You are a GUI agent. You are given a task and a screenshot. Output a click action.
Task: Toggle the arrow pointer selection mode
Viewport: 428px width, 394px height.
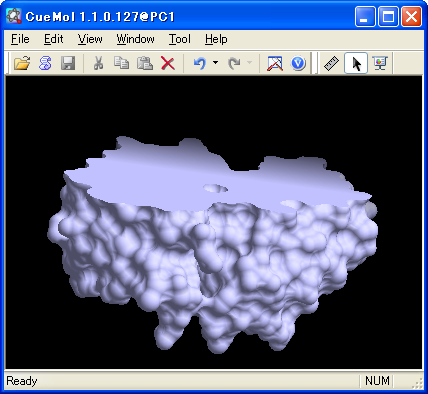[x=356, y=63]
